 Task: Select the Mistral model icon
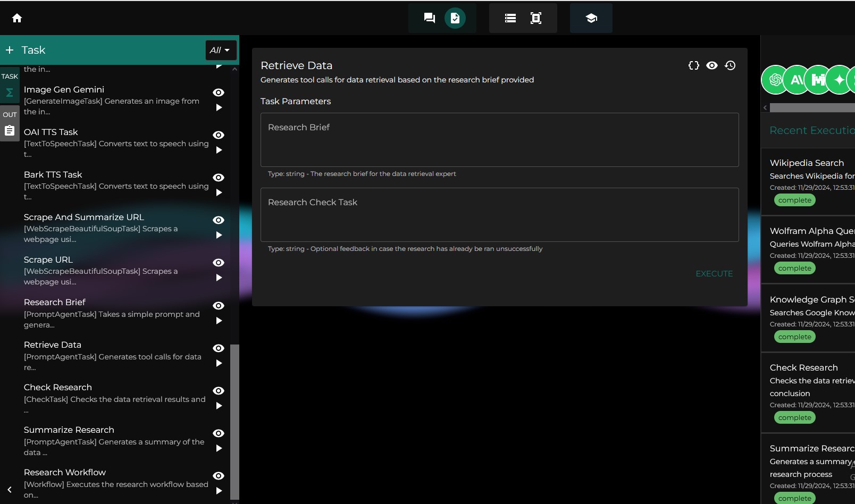coord(818,80)
